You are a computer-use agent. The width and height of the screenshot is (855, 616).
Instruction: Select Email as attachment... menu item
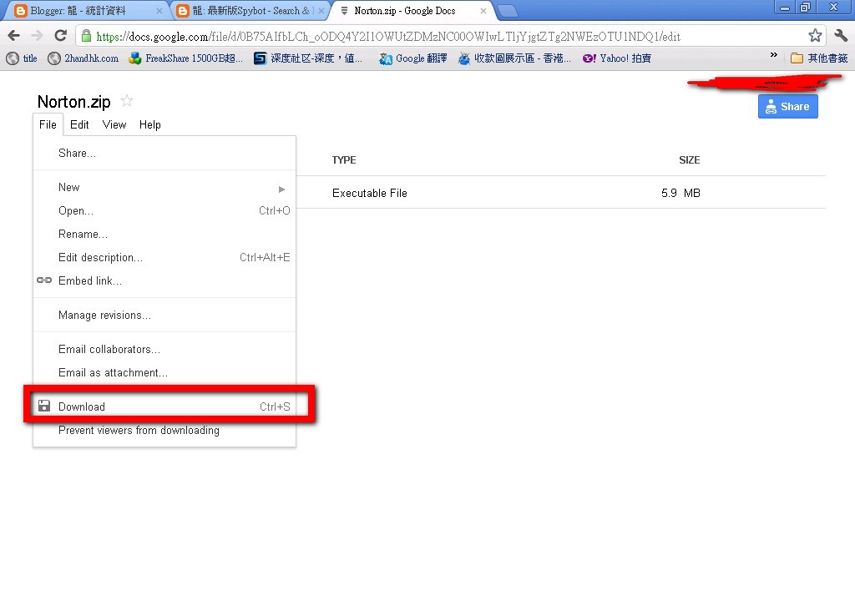tap(164, 373)
